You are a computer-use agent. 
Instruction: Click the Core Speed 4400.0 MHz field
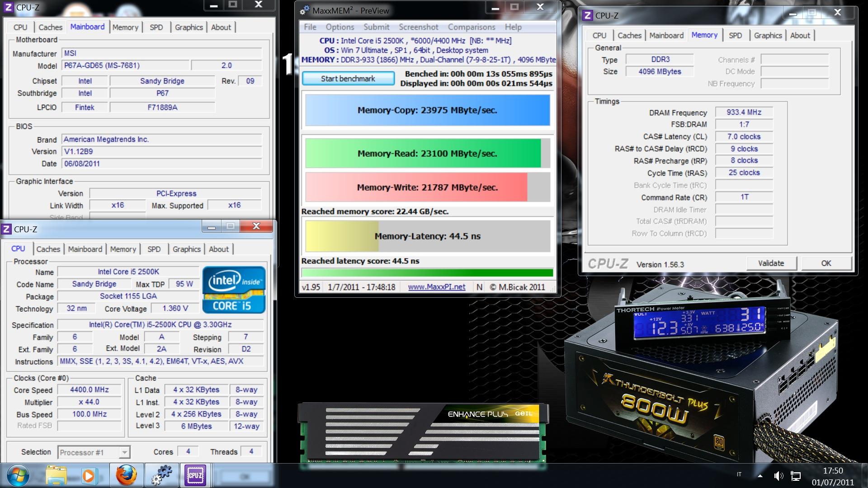click(x=90, y=390)
